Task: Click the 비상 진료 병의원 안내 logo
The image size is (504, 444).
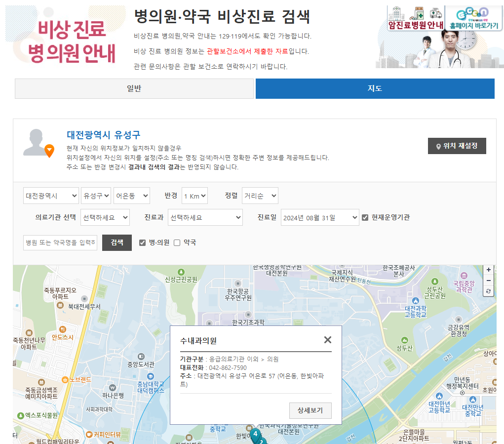Action: coord(72,41)
